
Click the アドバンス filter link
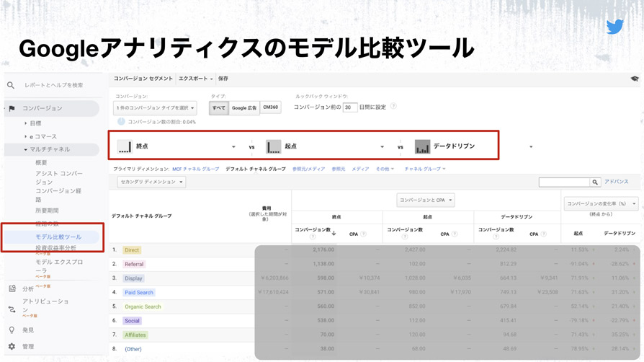click(616, 182)
